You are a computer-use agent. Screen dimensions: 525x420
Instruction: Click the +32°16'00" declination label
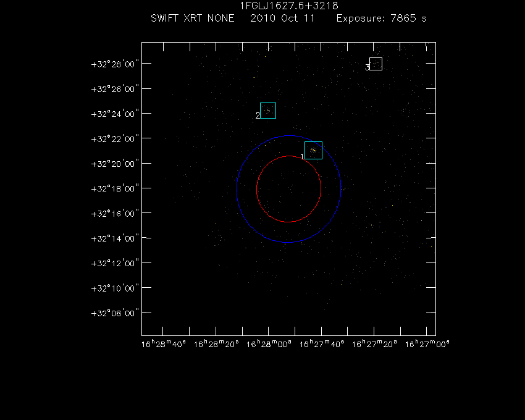coord(115,214)
